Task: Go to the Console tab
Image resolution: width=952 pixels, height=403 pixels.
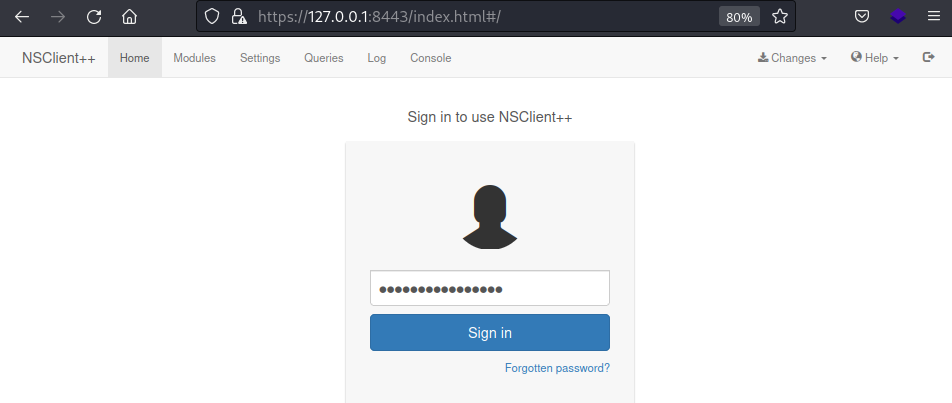Action: tap(430, 58)
